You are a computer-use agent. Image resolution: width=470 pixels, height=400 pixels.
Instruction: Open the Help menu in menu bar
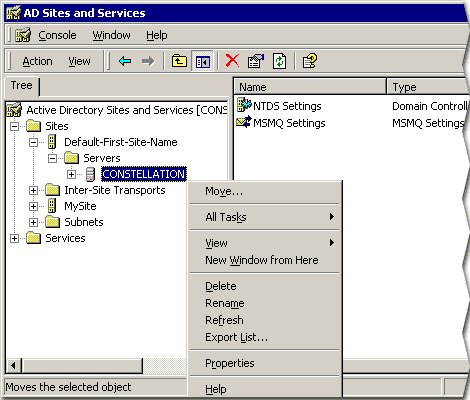coord(157,35)
